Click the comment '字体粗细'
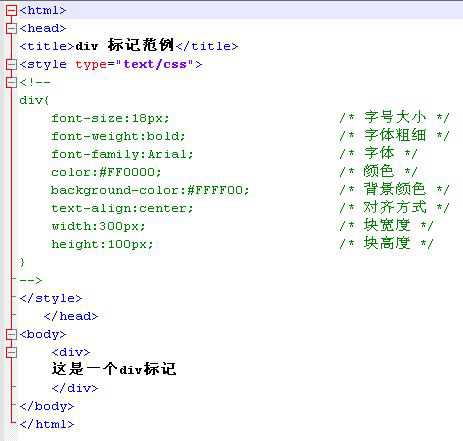Image resolution: width=463 pixels, height=441 pixels. (395, 135)
